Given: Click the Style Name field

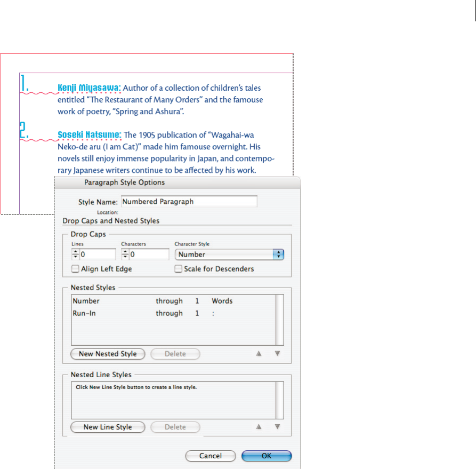Looking at the screenshot, I should pyautogui.click(x=189, y=202).
